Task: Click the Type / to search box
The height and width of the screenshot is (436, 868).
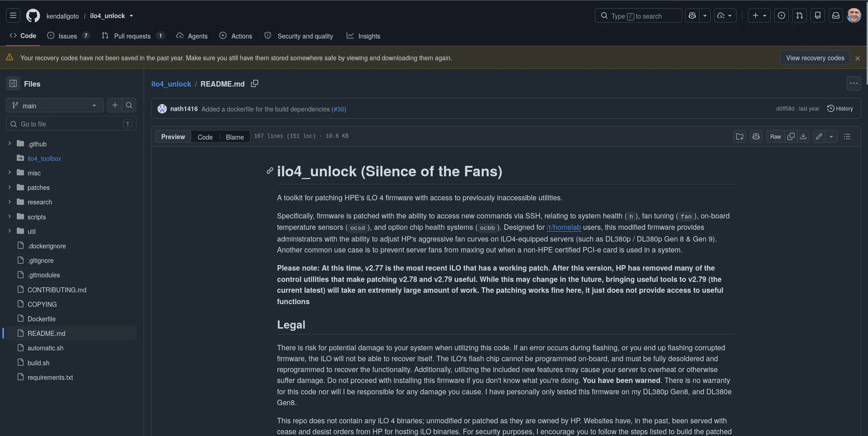Action: (638, 15)
